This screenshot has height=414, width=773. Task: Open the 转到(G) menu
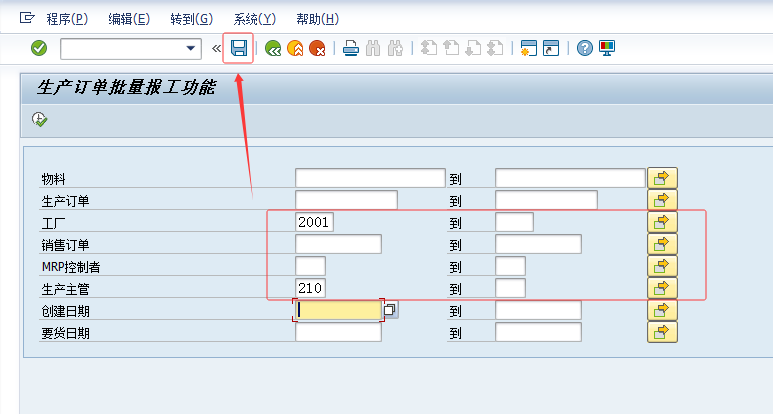tap(191, 19)
